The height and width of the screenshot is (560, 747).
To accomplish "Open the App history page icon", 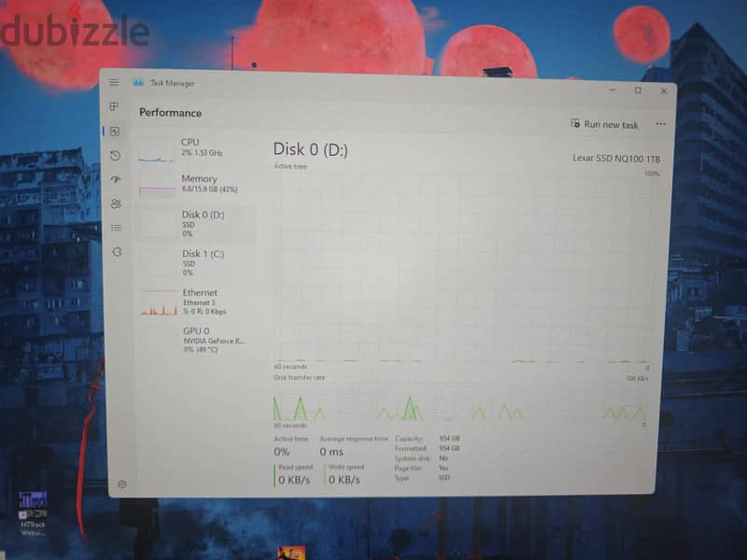I will click(x=115, y=155).
